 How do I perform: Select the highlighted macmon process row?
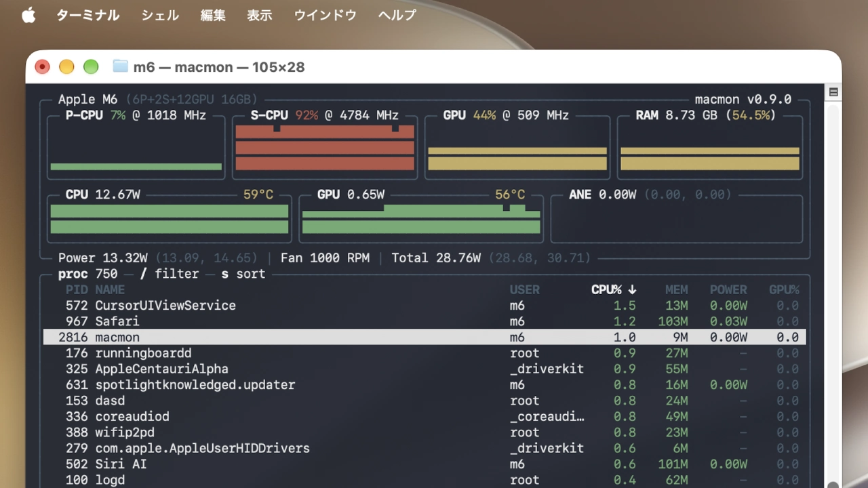(425, 337)
